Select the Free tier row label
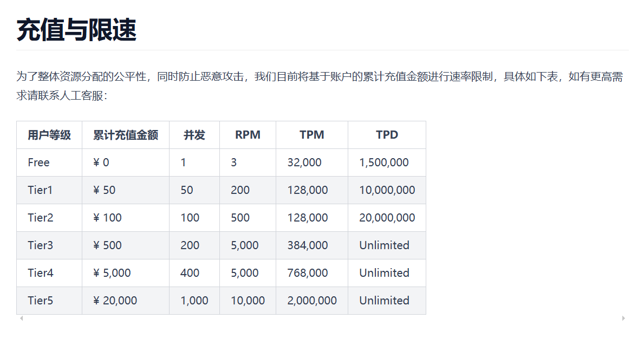Screen dimensions: 644x338 tap(38, 162)
